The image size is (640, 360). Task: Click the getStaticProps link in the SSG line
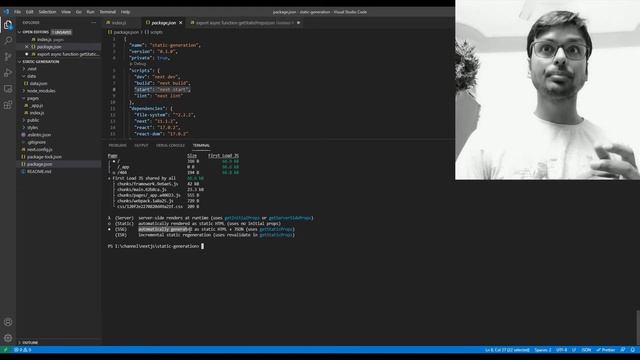tap(276, 229)
